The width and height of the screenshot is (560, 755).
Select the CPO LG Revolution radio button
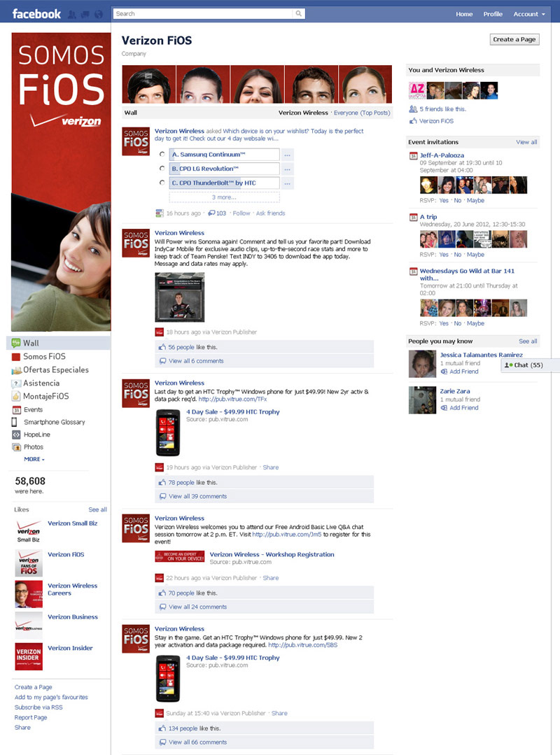point(162,169)
